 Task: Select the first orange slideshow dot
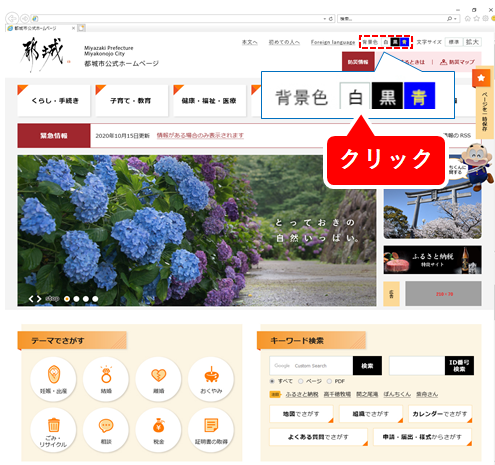pyautogui.click(x=67, y=299)
